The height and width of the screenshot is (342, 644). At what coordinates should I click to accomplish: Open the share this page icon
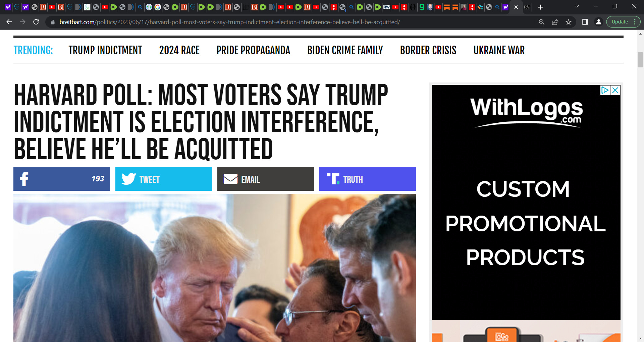(x=555, y=22)
